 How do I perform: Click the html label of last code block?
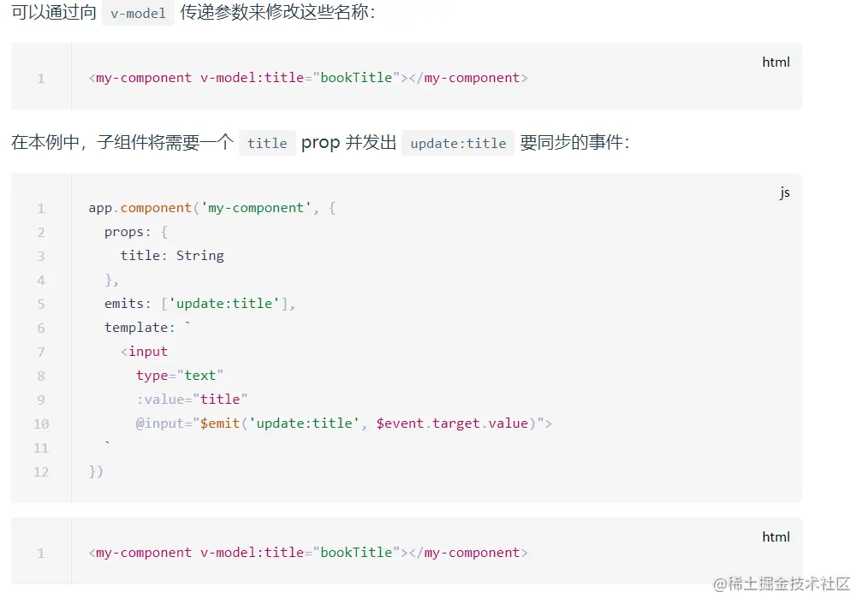(776, 536)
